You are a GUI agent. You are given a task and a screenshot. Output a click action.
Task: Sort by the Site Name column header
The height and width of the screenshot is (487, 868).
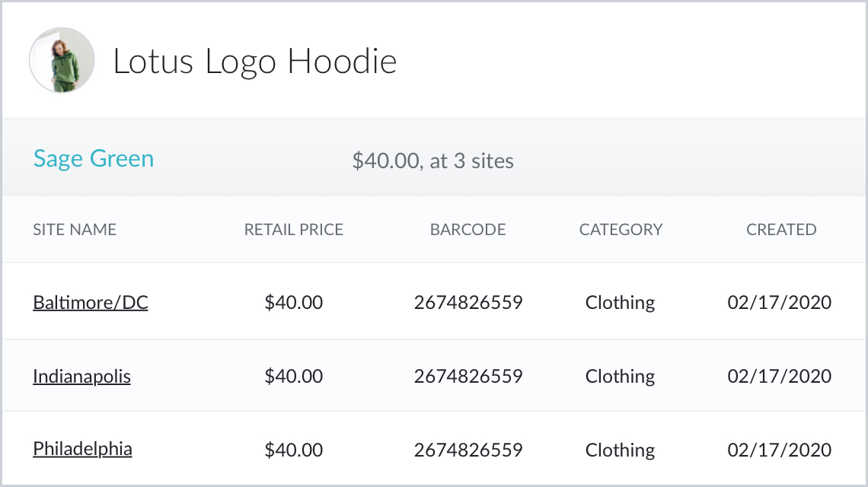coord(75,230)
